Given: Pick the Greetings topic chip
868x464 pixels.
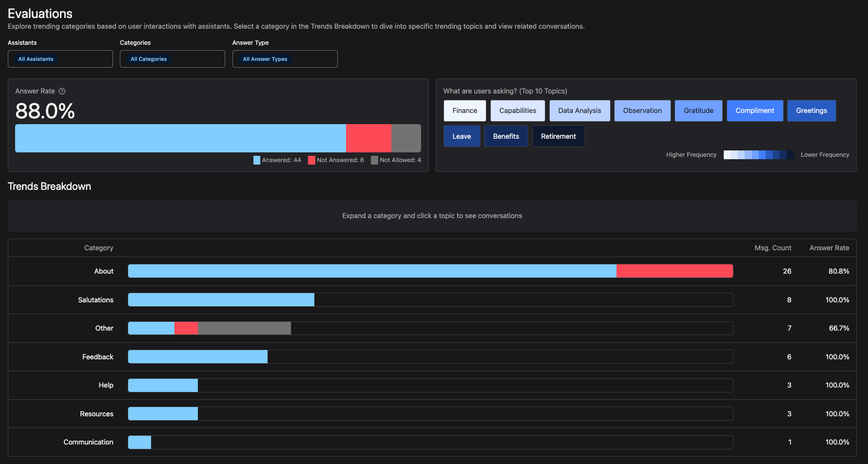Looking at the screenshot, I should (x=811, y=111).
